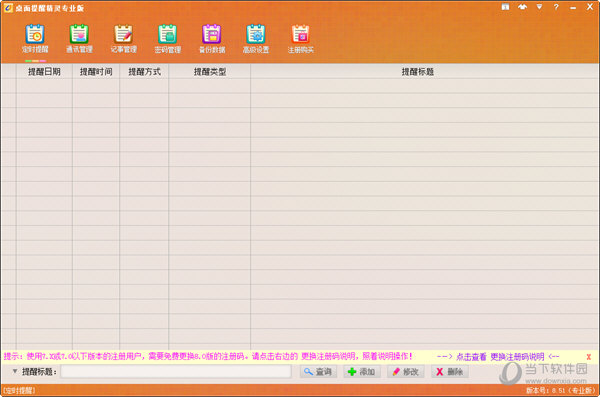Click the 修改 edit button
The image size is (600, 397).
[406, 372]
